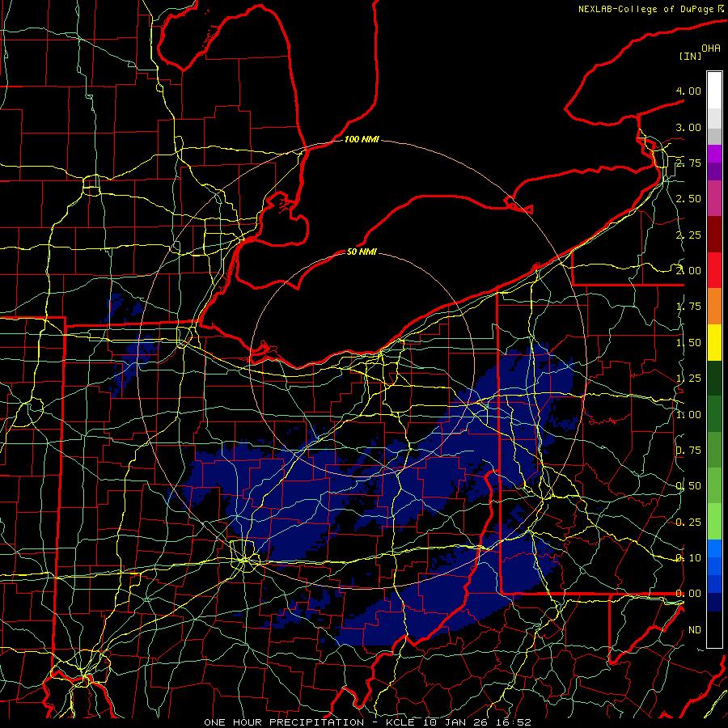Pick the black ND legend swatch
Viewport: 728px width, 728px height.
point(714,629)
